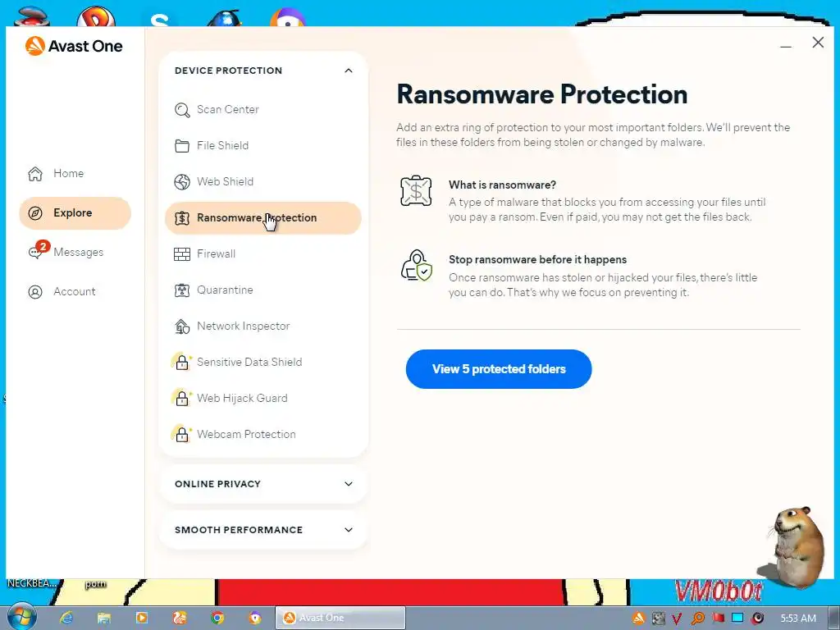Click the Ransomware Protection page title
This screenshot has width=840, height=630.
click(542, 95)
